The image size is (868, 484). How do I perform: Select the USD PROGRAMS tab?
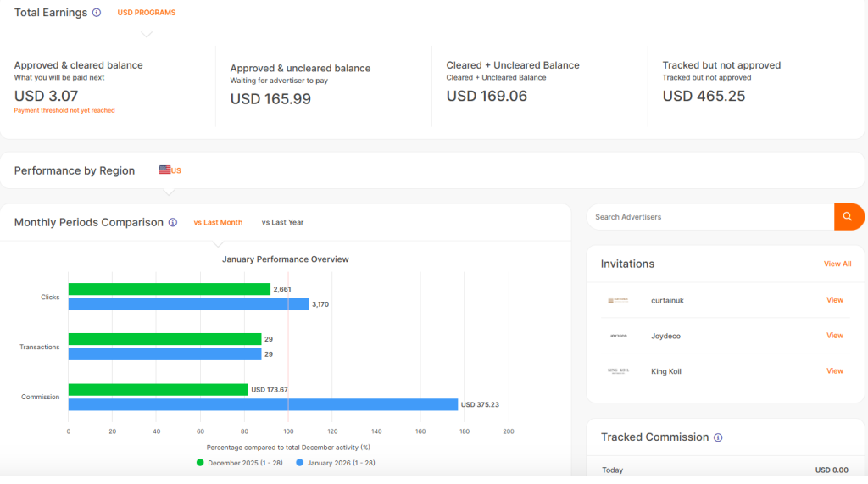(147, 13)
